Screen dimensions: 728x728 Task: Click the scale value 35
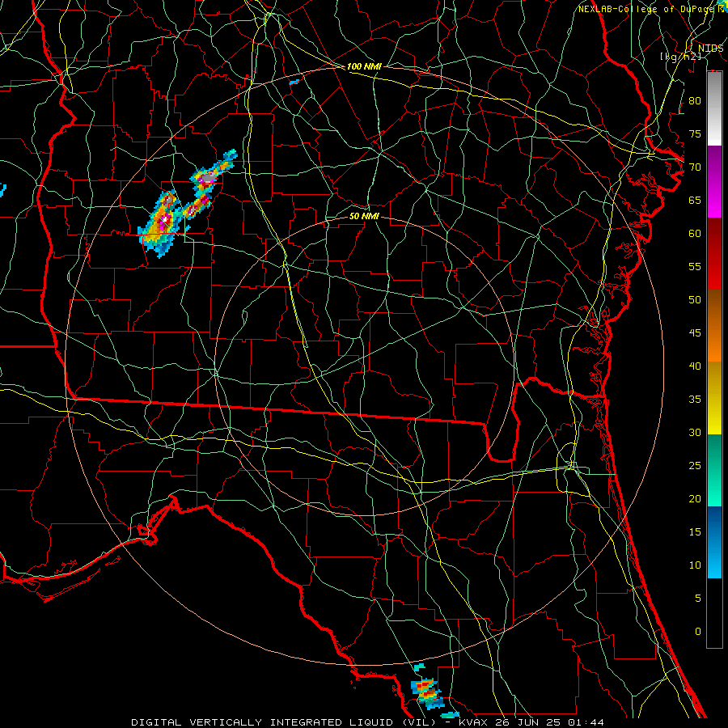695,400
